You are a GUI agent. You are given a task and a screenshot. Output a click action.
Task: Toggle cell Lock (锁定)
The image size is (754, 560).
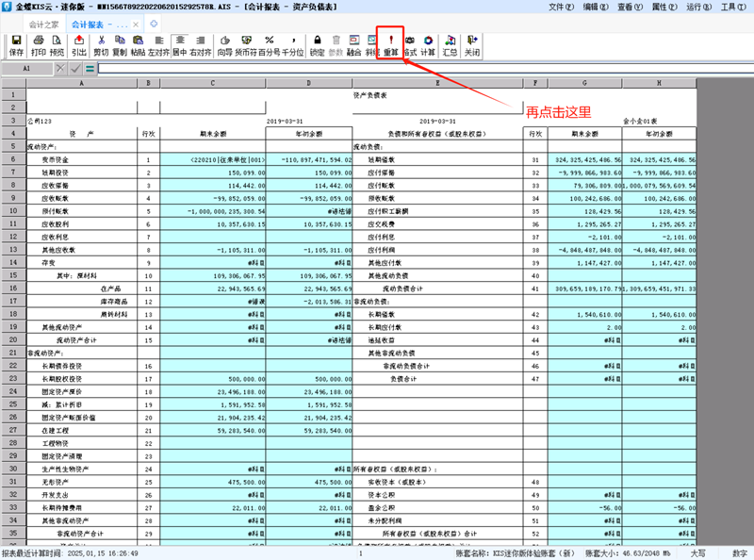tap(317, 46)
